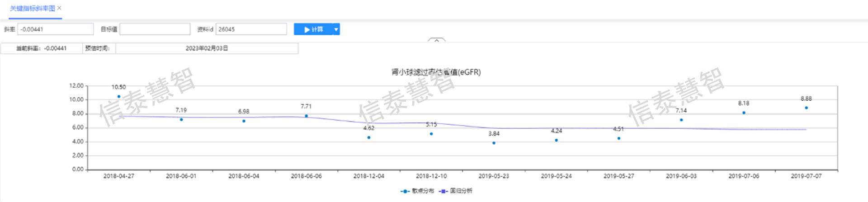Click the 4.51 data point
The width and height of the screenshot is (868, 202).
tap(618, 138)
